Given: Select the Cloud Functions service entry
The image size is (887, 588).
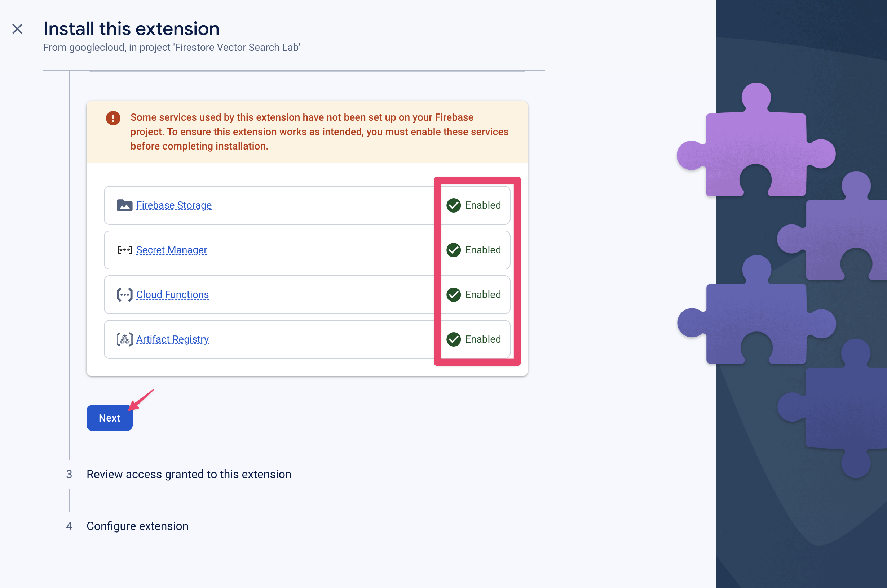Looking at the screenshot, I should click(x=172, y=295).
